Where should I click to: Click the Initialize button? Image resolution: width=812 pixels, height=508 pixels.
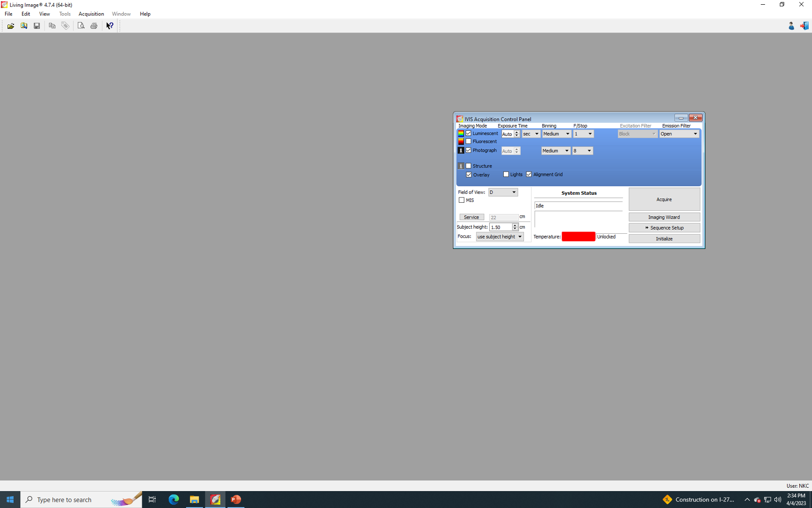point(664,239)
